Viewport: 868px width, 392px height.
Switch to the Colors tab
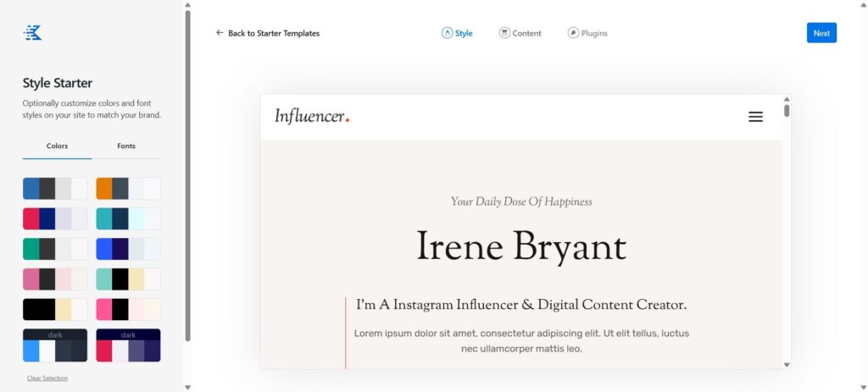pos(57,146)
